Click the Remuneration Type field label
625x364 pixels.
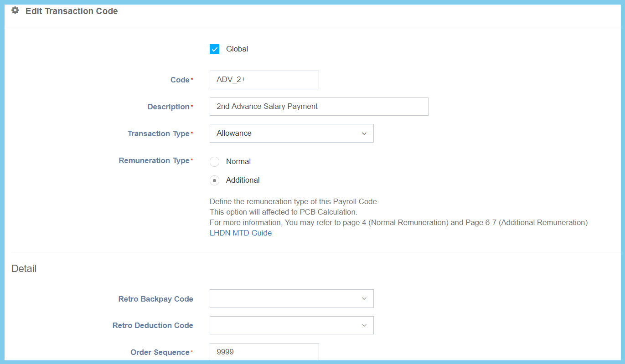(x=154, y=161)
